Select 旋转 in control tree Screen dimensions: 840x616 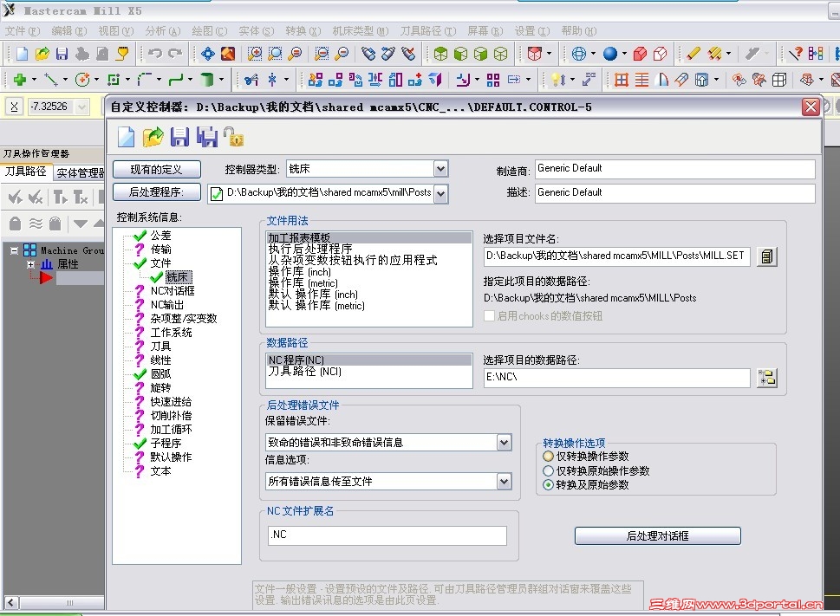tap(160, 387)
